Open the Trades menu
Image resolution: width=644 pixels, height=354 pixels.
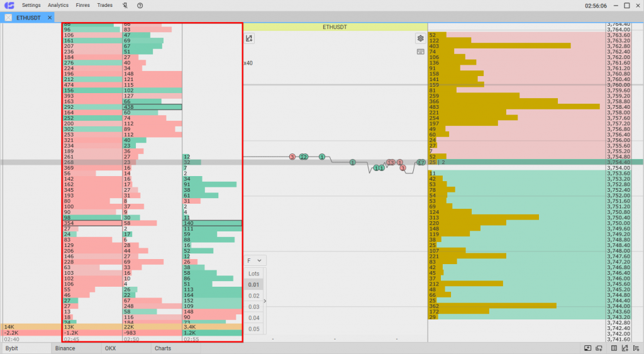click(105, 5)
